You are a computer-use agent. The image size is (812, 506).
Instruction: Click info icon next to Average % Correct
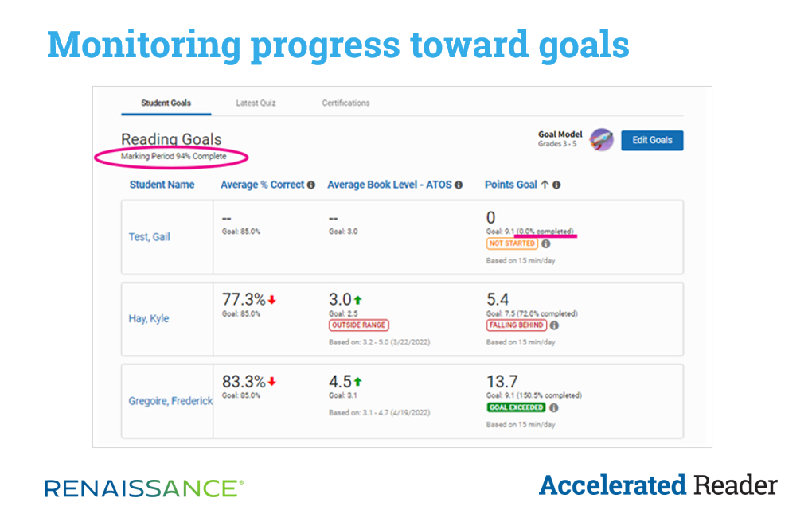tap(311, 185)
